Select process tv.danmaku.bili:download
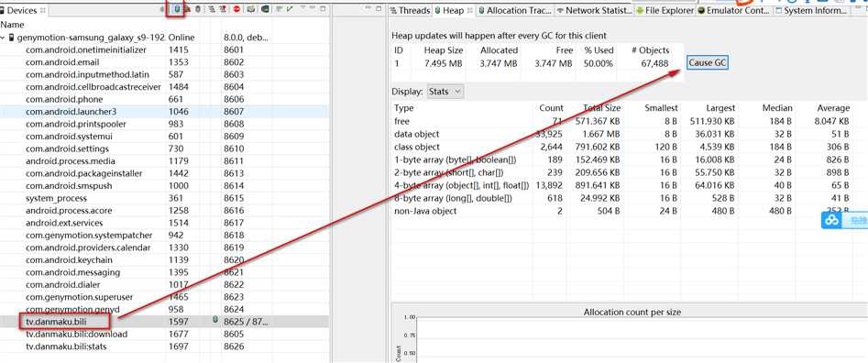 pyautogui.click(x=164, y=334)
